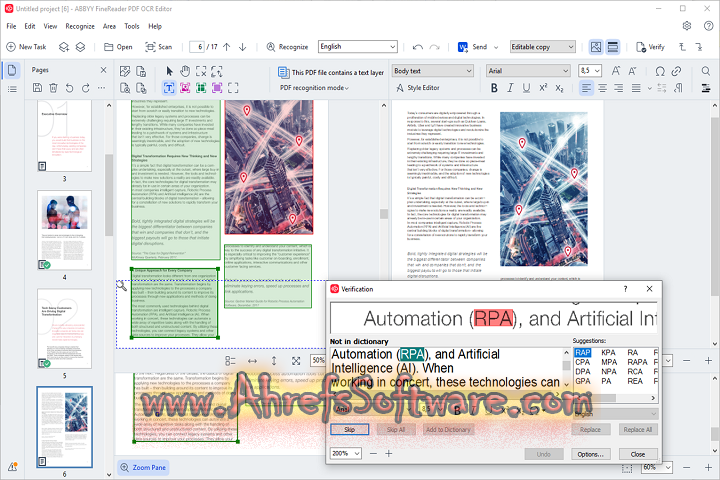Select page 6 thumbnail in Pages panel

65,428
